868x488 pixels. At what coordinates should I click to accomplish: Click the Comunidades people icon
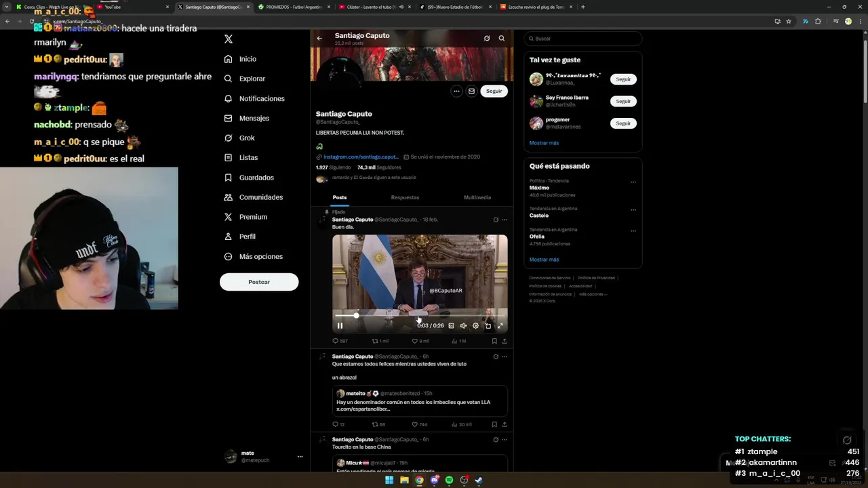(x=229, y=197)
